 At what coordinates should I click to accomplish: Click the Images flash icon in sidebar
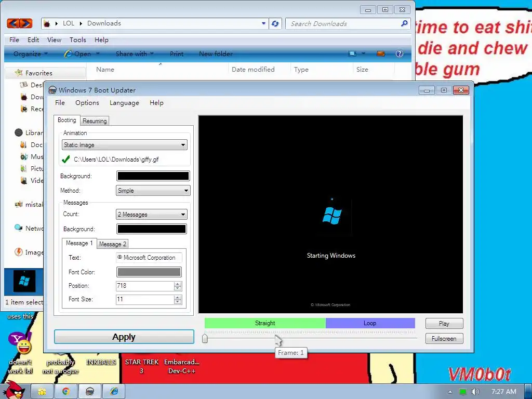[x=19, y=252]
